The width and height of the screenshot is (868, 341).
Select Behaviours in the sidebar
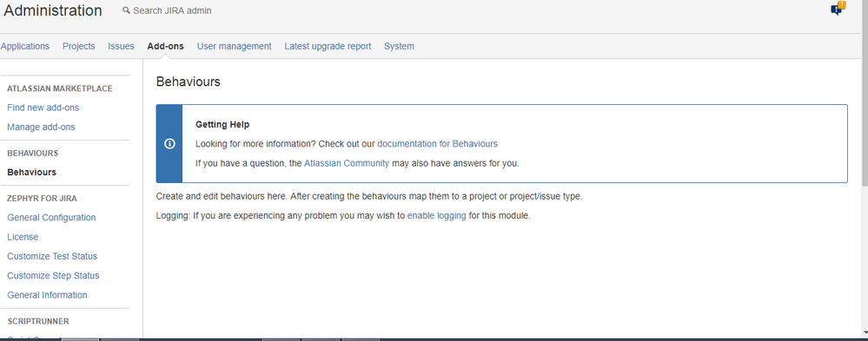(31, 173)
